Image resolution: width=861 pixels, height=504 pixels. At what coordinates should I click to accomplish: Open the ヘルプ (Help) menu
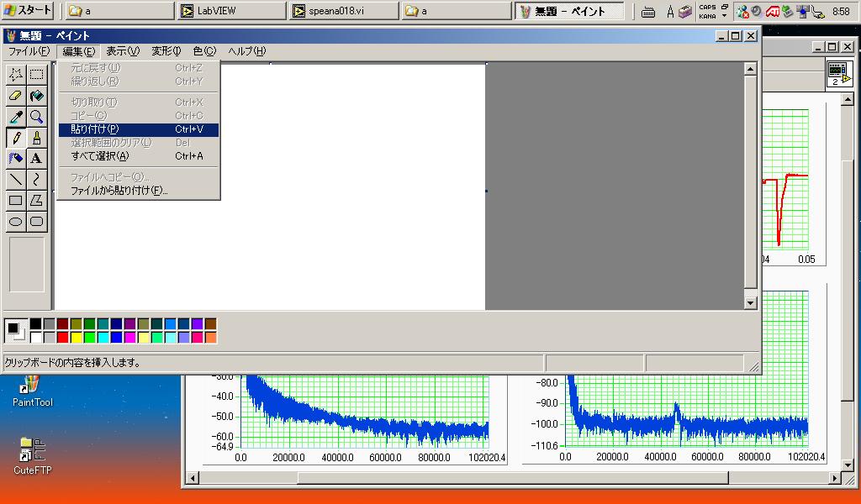point(247,51)
